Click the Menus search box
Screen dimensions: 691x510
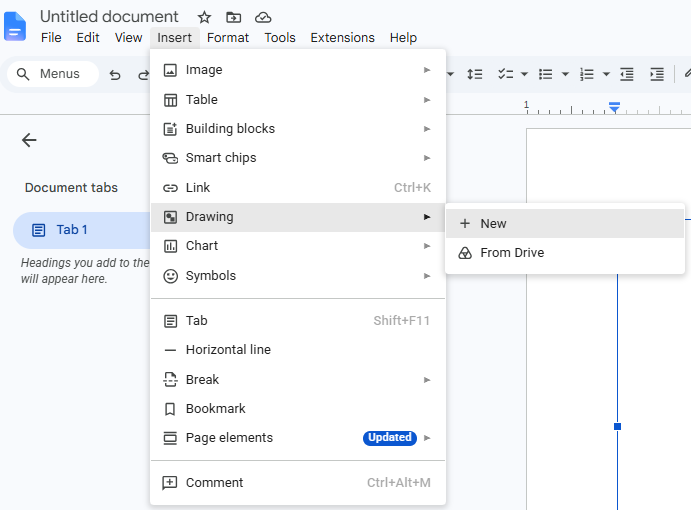pyautogui.click(x=53, y=74)
